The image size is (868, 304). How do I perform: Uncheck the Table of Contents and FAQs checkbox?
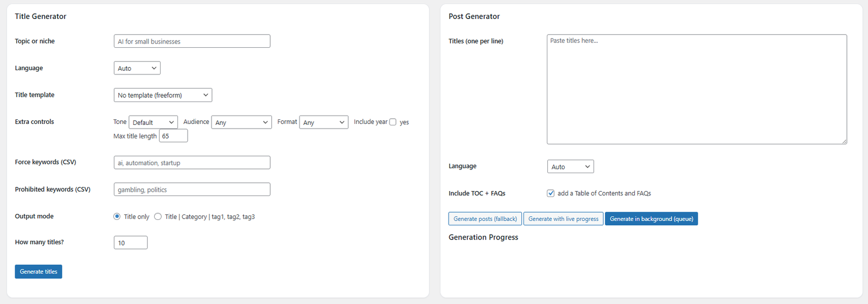551,193
